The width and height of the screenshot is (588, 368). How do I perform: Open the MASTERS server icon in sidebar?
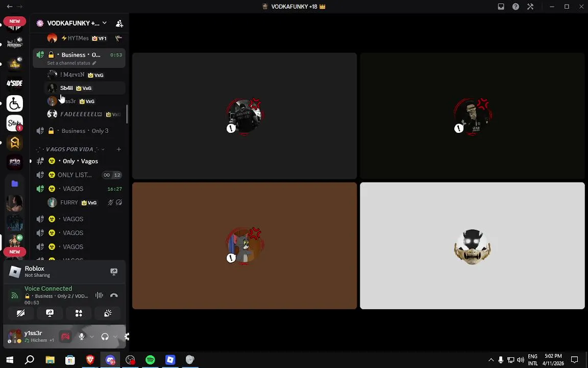tap(15, 43)
